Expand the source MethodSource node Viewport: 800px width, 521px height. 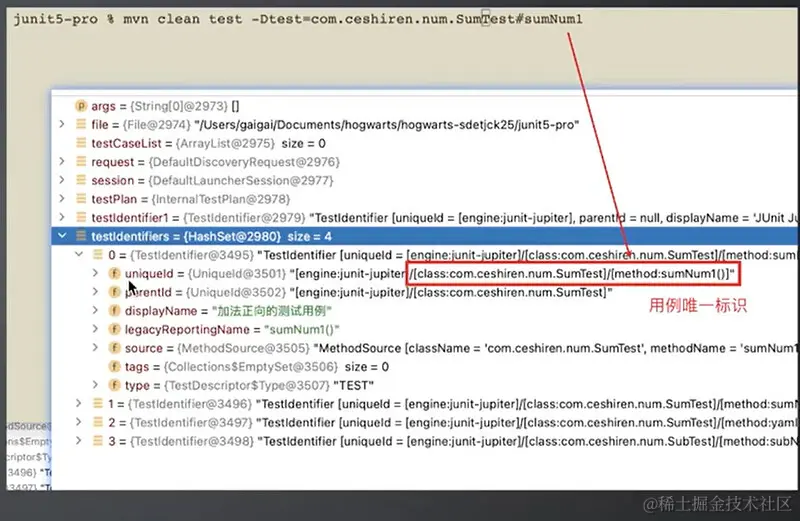click(x=95, y=348)
